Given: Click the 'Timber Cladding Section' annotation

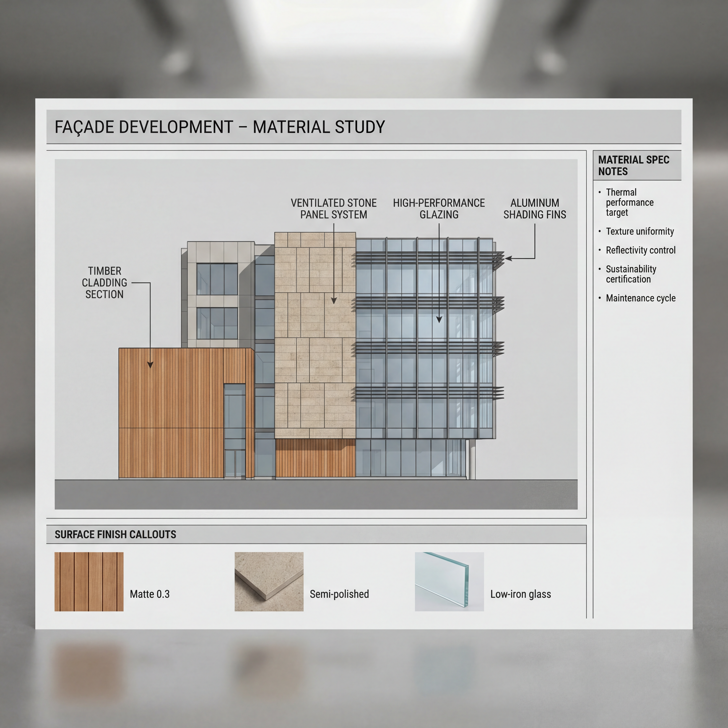Looking at the screenshot, I should 104,282.
